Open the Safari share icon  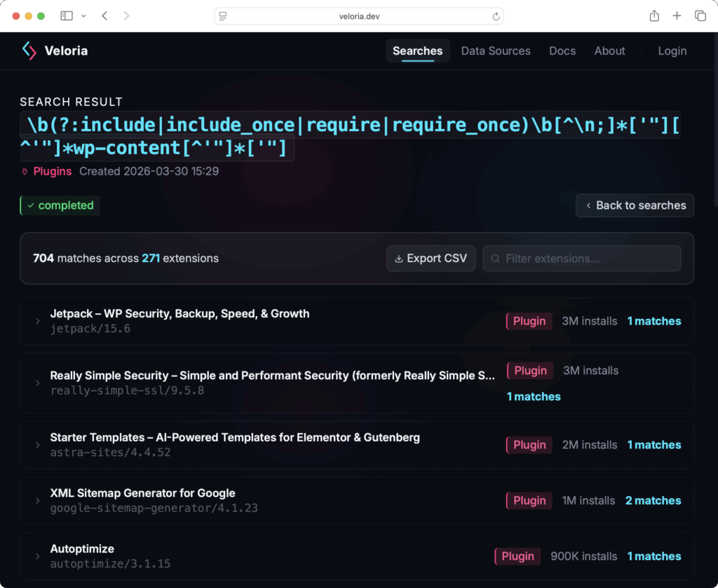click(x=654, y=15)
